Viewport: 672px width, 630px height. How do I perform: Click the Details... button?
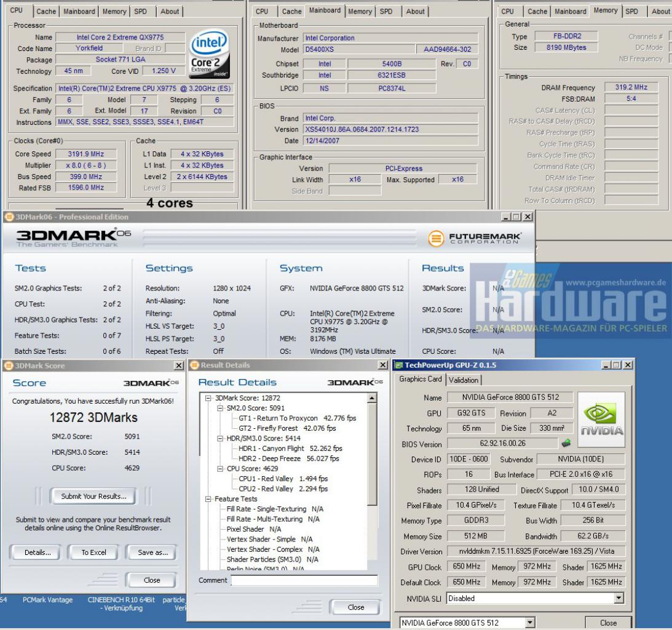pos(38,552)
